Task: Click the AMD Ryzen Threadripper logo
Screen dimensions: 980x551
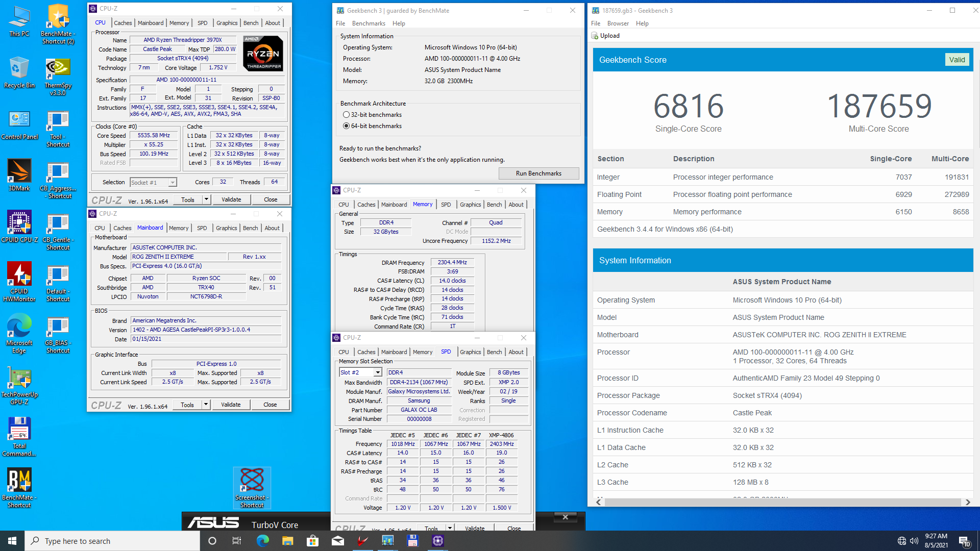Action: click(x=263, y=53)
